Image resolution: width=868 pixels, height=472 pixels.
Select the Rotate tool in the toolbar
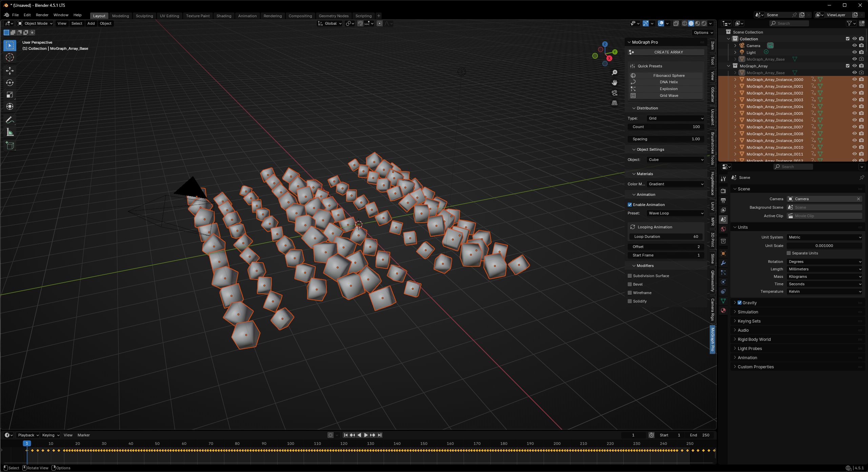pos(9,83)
